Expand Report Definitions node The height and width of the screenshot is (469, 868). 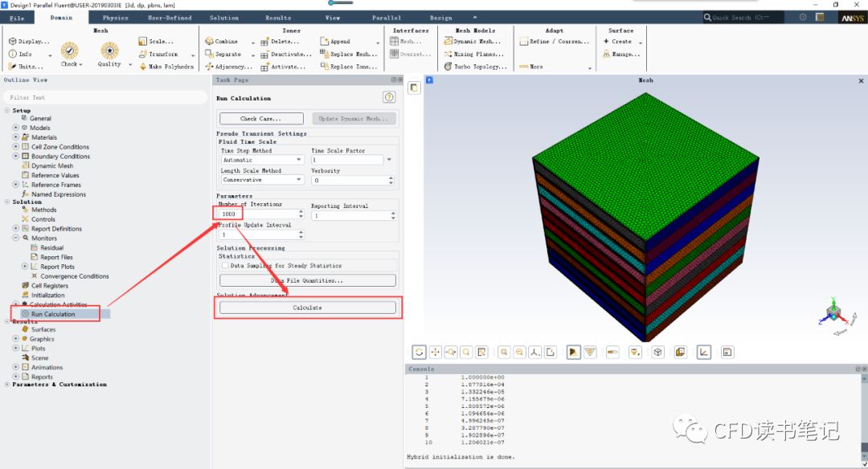pos(15,228)
